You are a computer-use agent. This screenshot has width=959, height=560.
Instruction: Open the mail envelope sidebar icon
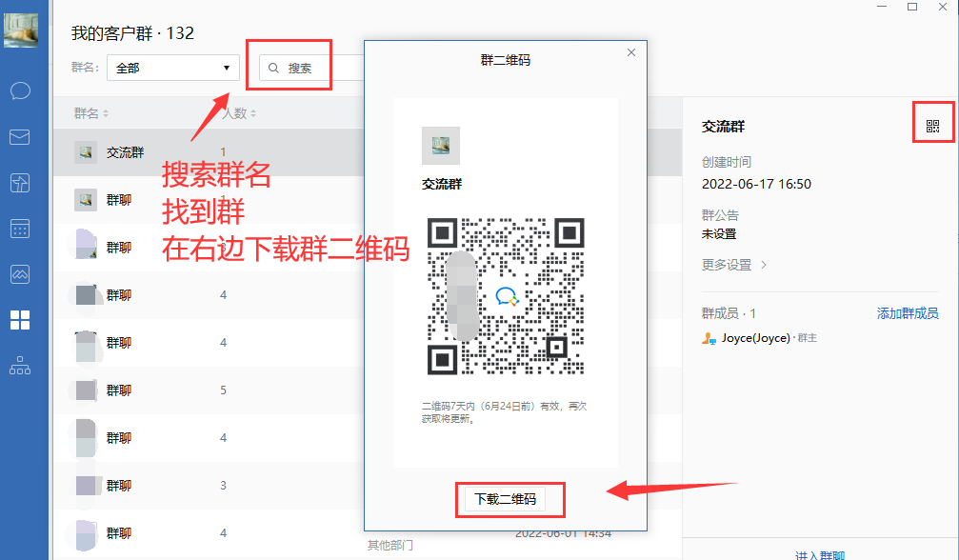[20, 137]
